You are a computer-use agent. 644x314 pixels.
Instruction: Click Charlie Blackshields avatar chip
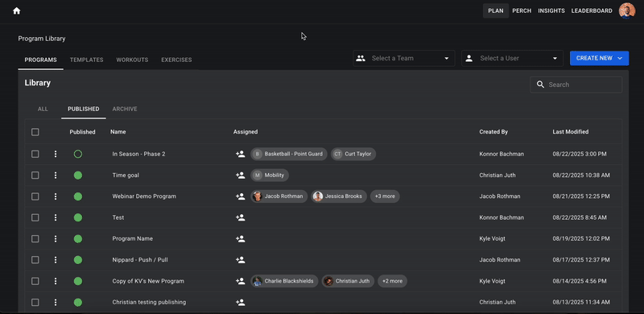pyautogui.click(x=284, y=281)
